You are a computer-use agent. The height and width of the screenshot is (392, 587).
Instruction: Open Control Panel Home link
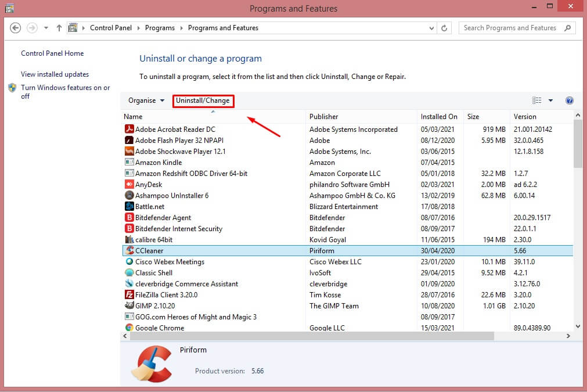(x=52, y=53)
